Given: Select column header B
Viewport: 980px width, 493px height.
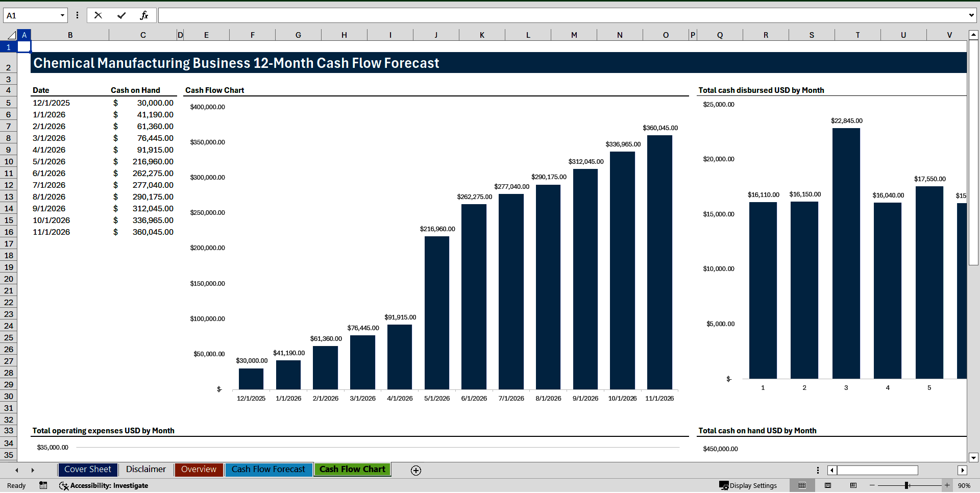Looking at the screenshot, I should [x=70, y=35].
